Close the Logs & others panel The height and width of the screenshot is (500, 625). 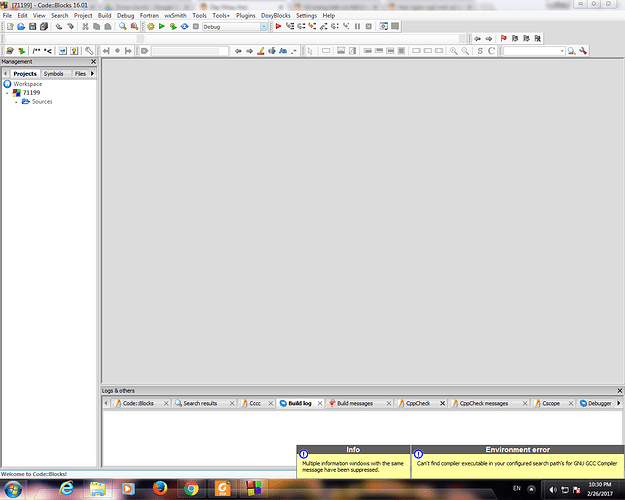coord(619,391)
